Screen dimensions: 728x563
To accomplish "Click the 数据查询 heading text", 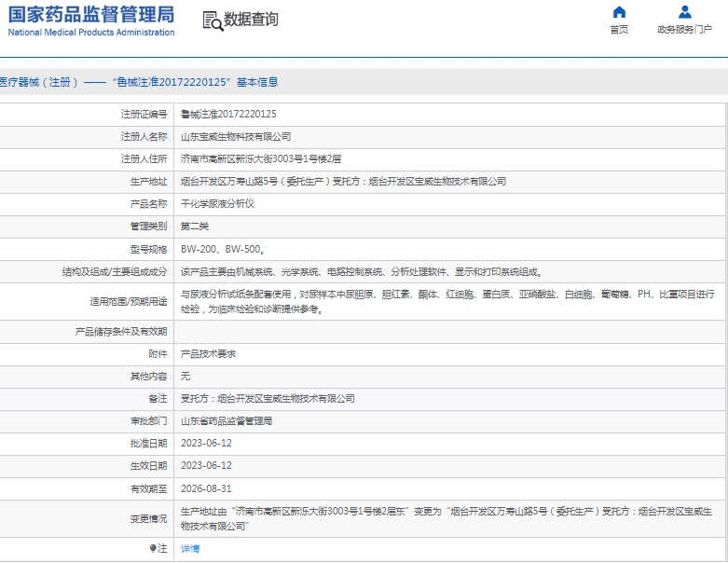I will pyautogui.click(x=251, y=20).
